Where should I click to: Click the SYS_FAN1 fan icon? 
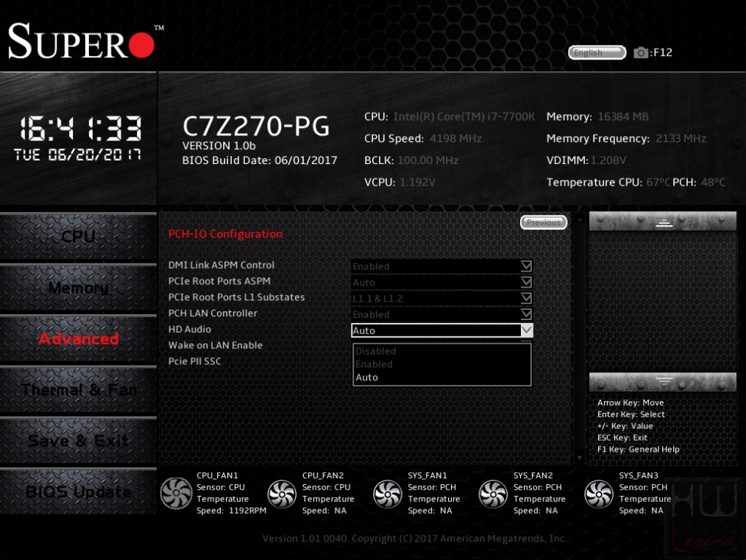[387, 493]
